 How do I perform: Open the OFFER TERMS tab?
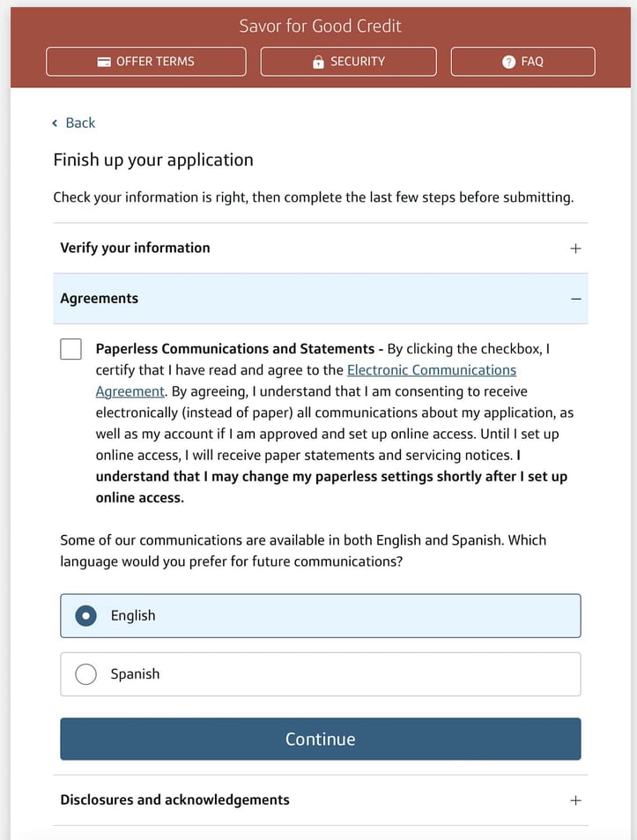(146, 62)
